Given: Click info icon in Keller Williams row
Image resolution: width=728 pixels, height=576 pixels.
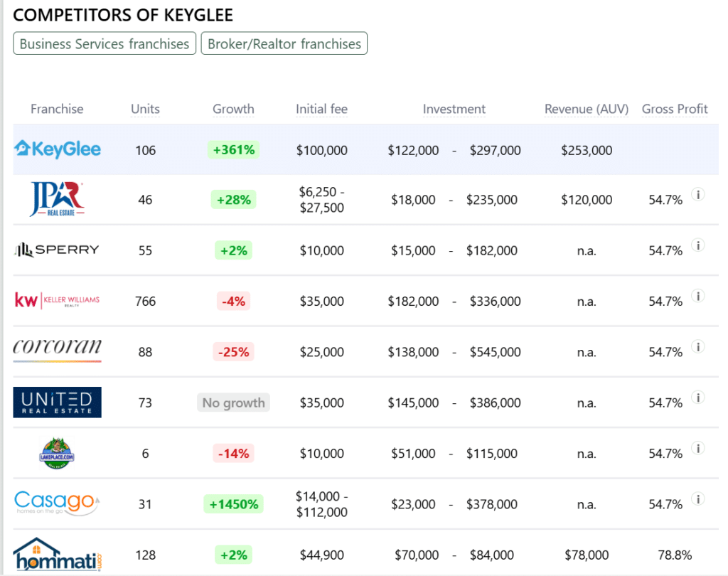Looking at the screenshot, I should click(698, 295).
